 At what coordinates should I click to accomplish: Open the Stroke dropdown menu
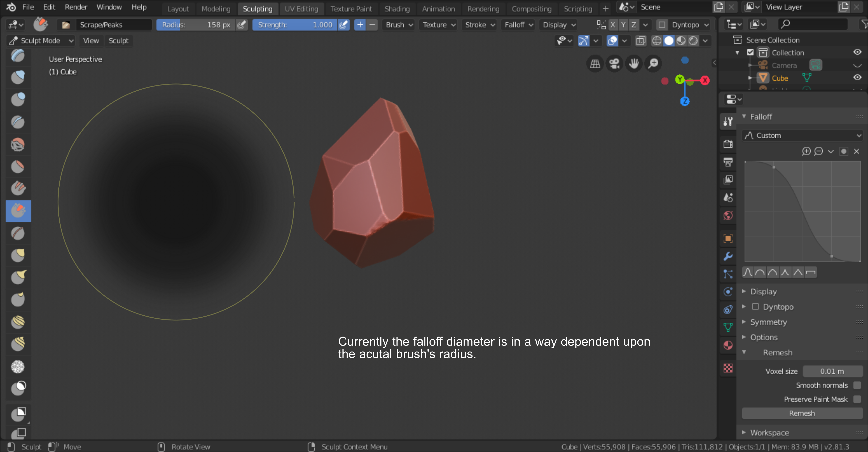point(479,25)
